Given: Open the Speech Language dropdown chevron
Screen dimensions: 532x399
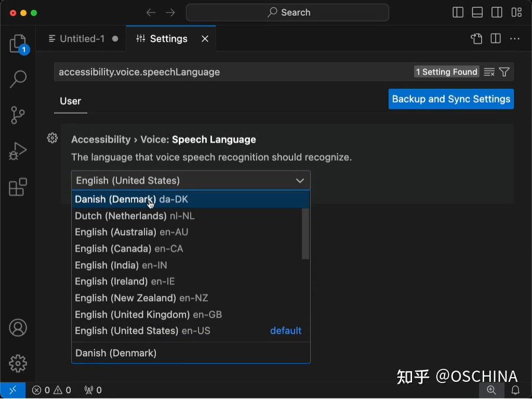Looking at the screenshot, I should [x=300, y=180].
